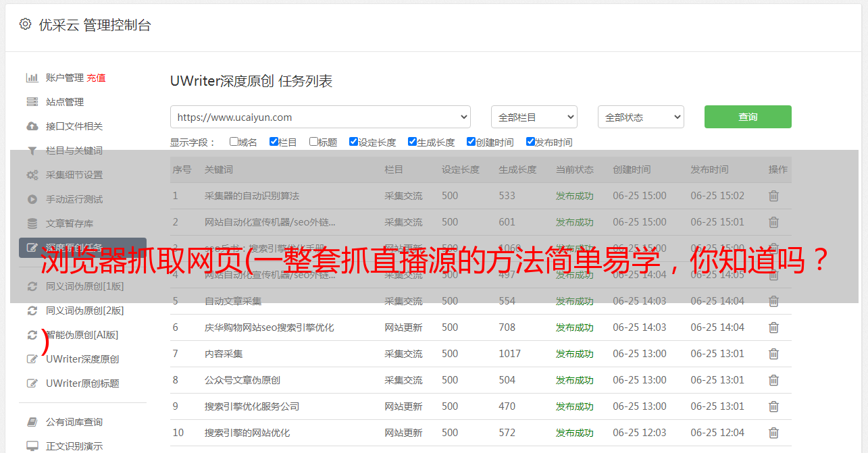Click generated length value 572
The width and height of the screenshot is (868, 453).
[507, 433]
